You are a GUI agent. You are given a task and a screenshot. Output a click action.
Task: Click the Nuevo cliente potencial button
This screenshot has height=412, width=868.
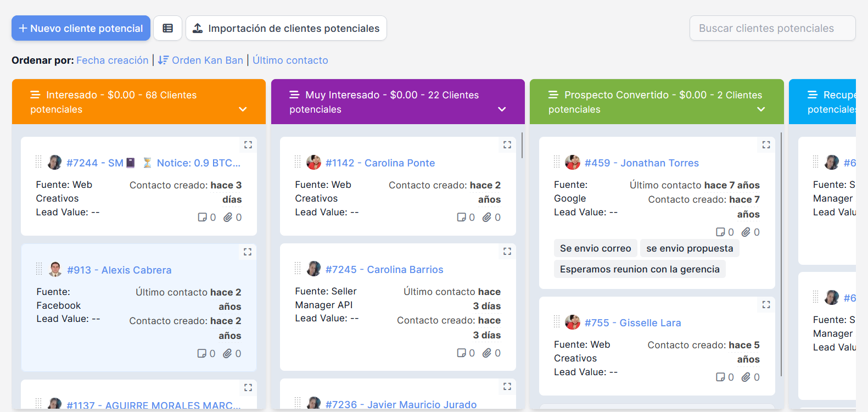(x=81, y=28)
